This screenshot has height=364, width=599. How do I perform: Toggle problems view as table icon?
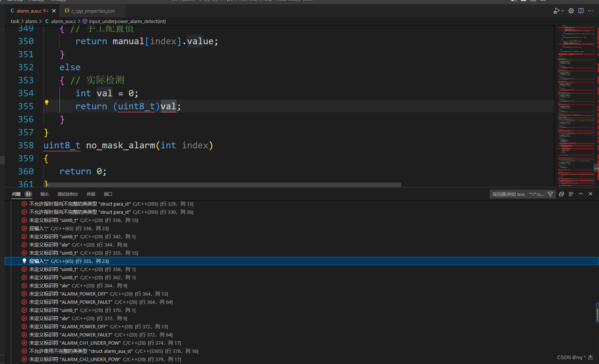(571, 194)
